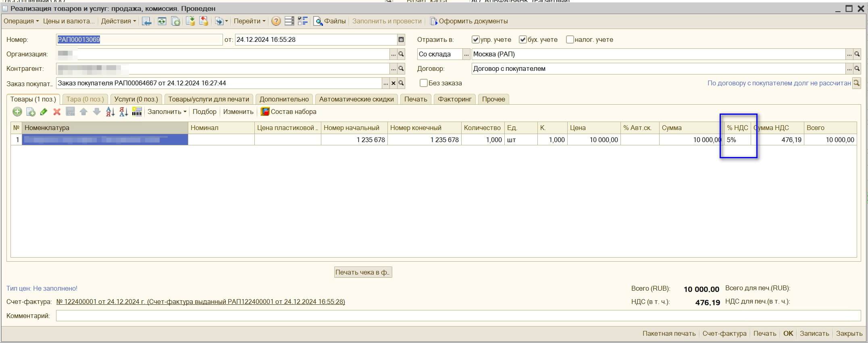The width and height of the screenshot is (868, 343).
Task: Click the magnifier icon beside the Контрагент field
Action: pos(401,69)
